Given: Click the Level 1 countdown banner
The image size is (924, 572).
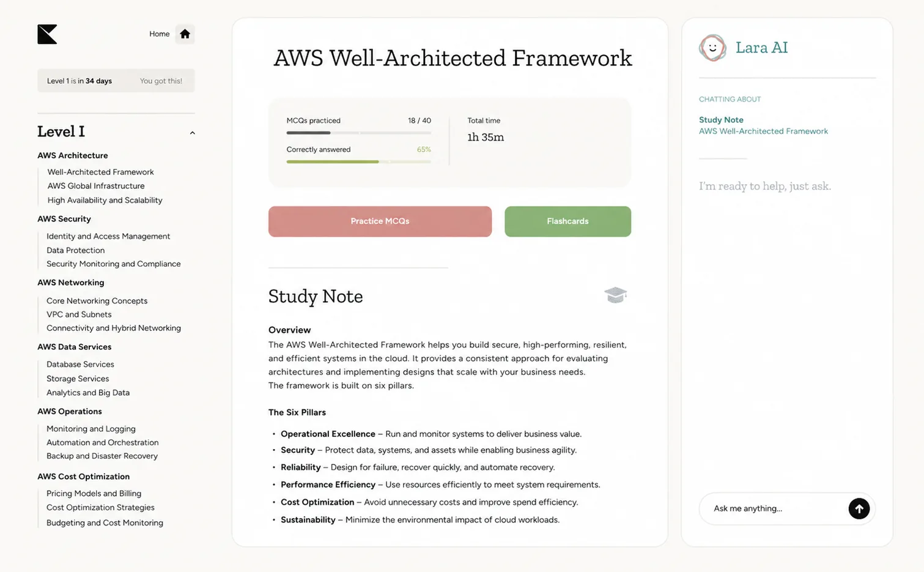Looking at the screenshot, I should tap(116, 81).
